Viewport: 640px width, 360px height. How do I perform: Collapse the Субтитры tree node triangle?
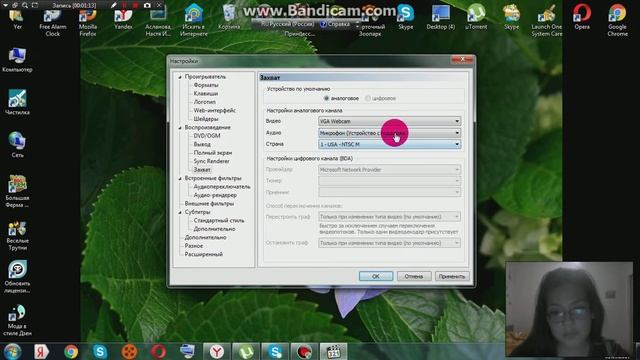(180, 212)
